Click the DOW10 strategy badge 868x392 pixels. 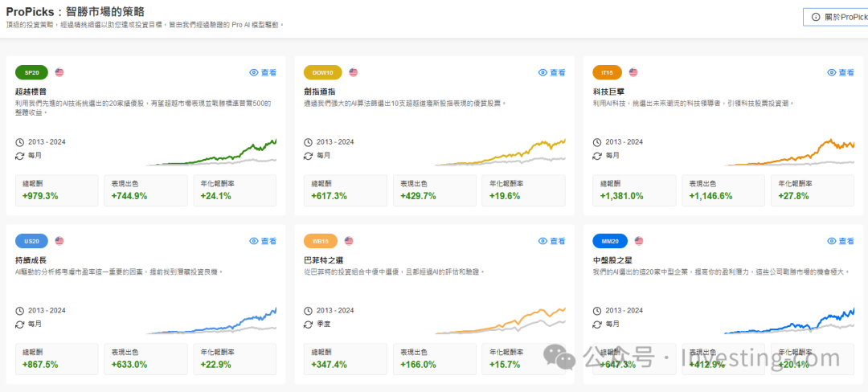click(x=321, y=72)
